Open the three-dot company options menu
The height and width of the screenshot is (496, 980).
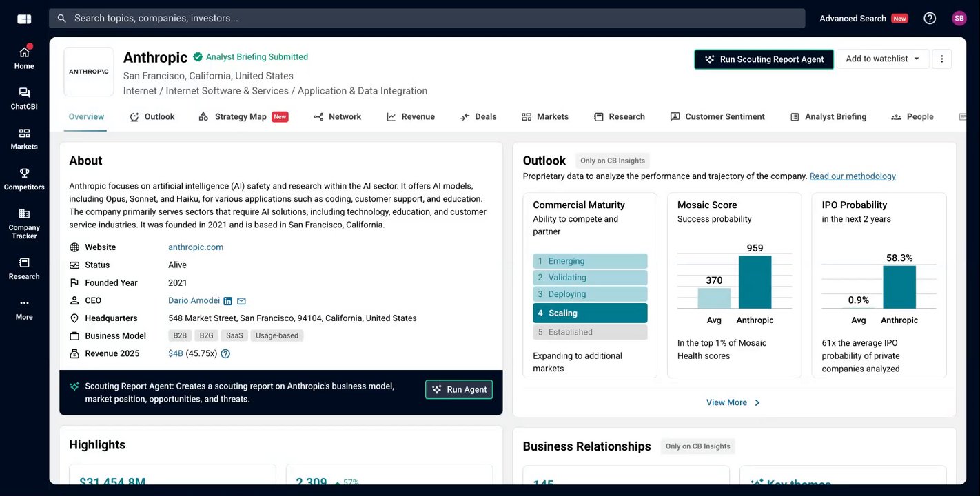[942, 59]
